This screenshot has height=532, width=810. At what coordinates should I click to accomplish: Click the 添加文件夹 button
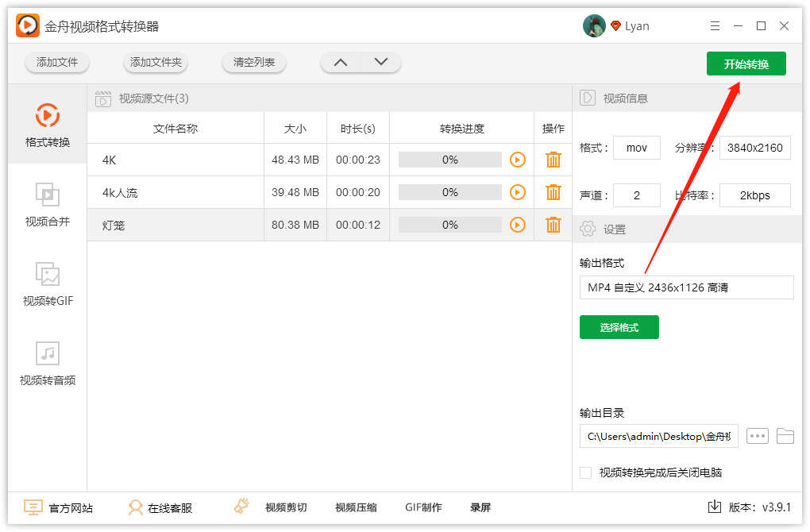156,63
